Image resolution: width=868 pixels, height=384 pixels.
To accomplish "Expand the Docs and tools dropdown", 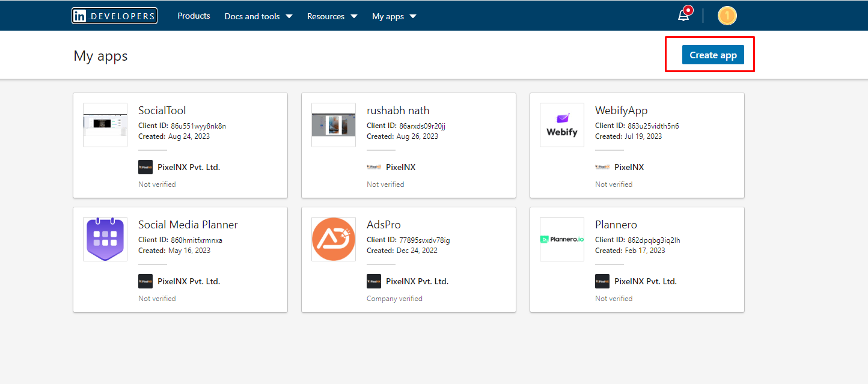I will [258, 16].
